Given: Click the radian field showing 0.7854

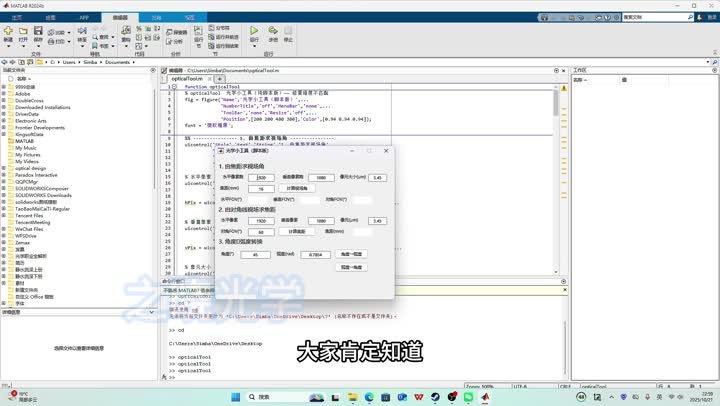Looking at the screenshot, I should 315,254.
